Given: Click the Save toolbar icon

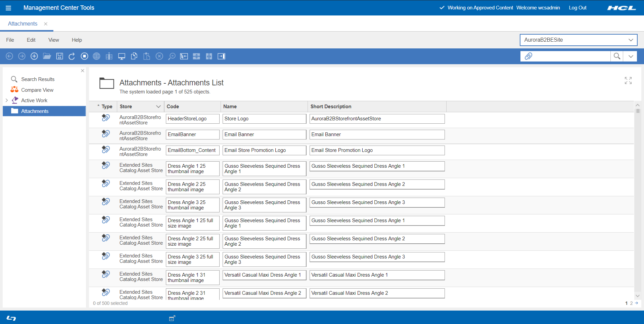Looking at the screenshot, I should (59, 56).
